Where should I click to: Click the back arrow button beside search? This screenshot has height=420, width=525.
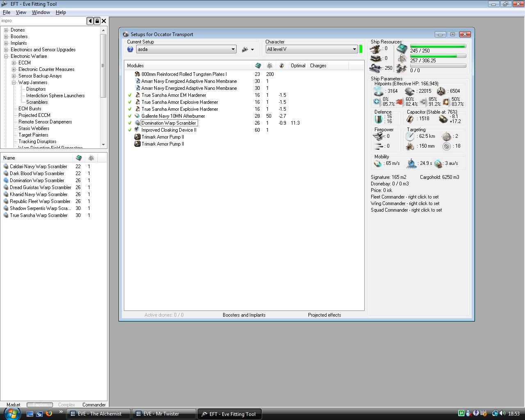90,21
